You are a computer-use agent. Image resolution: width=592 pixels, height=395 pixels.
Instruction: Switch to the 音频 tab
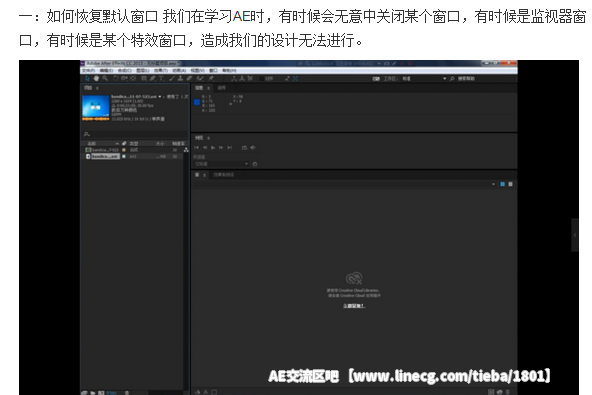(222, 88)
